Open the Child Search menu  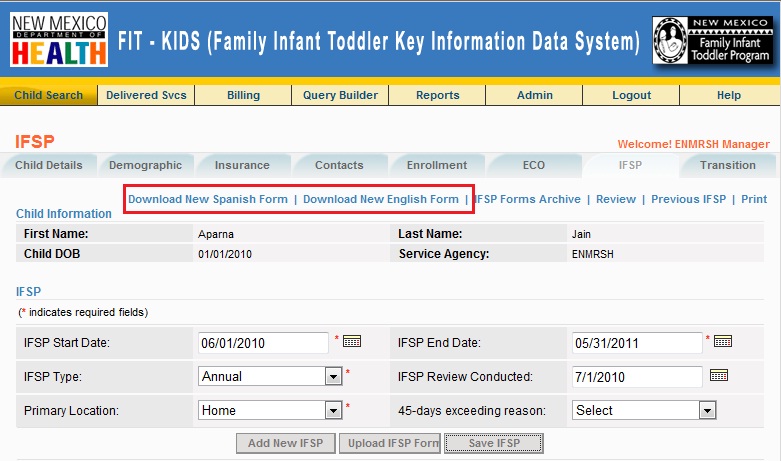tap(48, 95)
